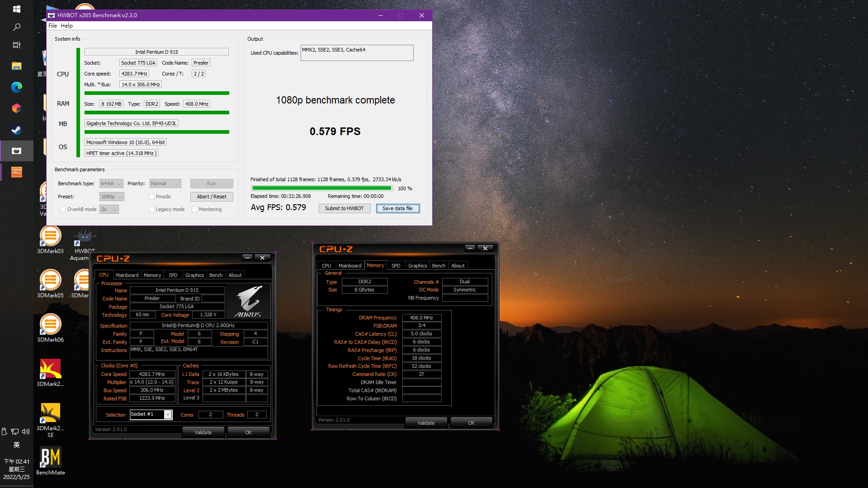Click the Used CPU capabilities text box

[x=357, y=53]
